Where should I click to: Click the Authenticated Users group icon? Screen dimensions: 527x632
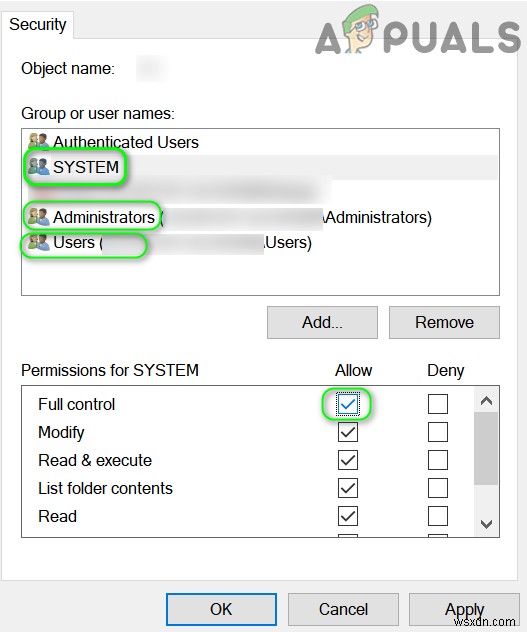[x=39, y=141]
